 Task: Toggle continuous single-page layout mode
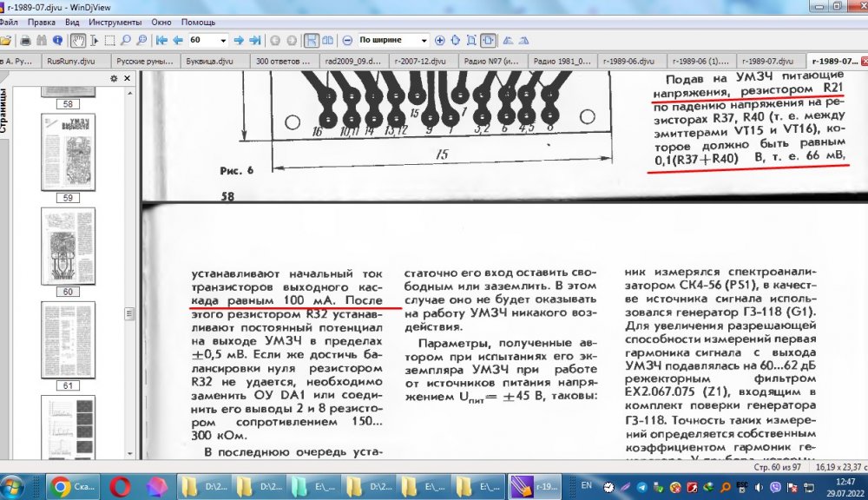(x=312, y=41)
